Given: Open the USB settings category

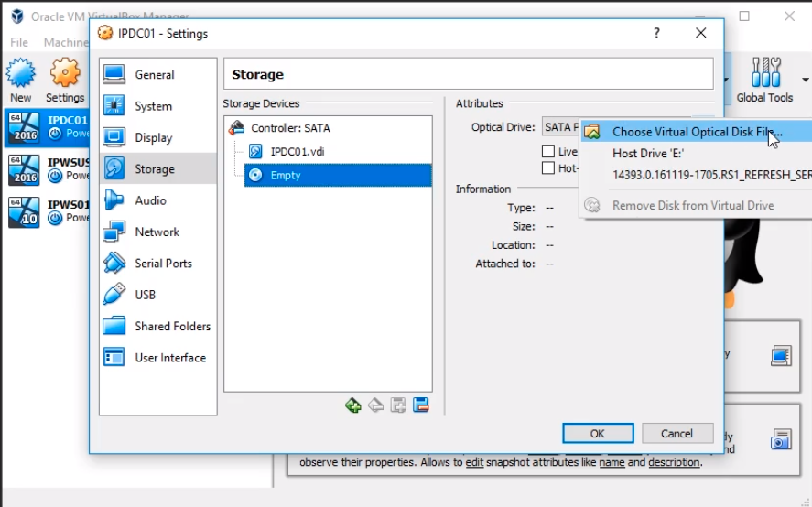Looking at the screenshot, I should click(145, 295).
